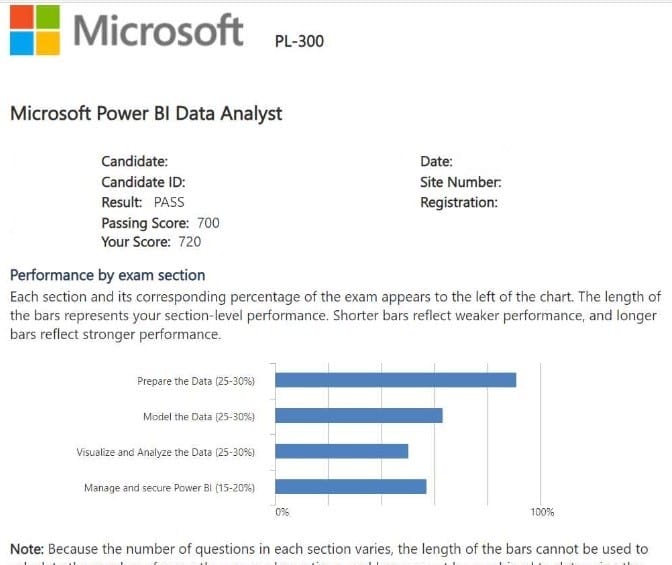Click the Your Score 720 line
Screen dimensions: 672x565
click(151, 242)
